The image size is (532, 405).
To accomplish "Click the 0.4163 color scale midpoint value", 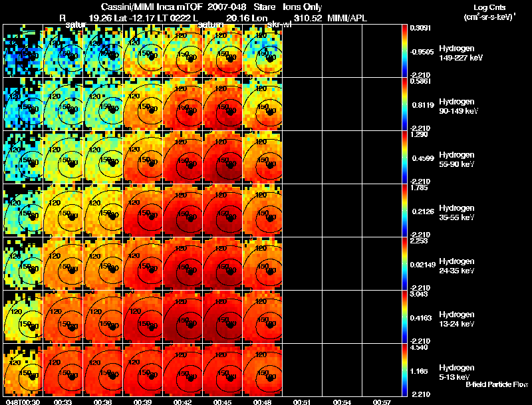I will click(x=421, y=318).
